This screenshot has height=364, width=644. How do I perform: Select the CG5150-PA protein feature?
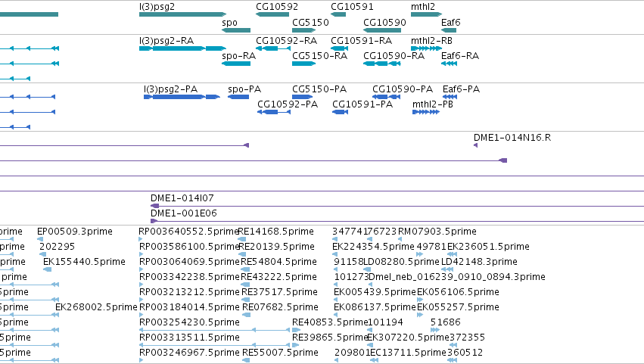(302, 97)
